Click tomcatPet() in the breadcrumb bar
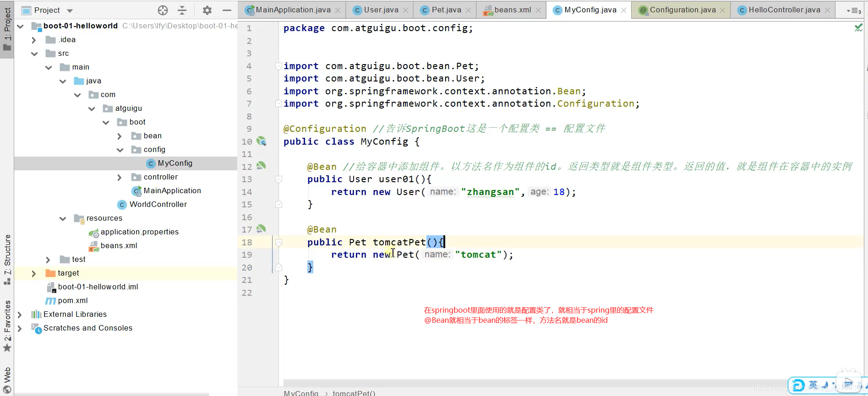This screenshot has height=396, width=868. pos(354,393)
